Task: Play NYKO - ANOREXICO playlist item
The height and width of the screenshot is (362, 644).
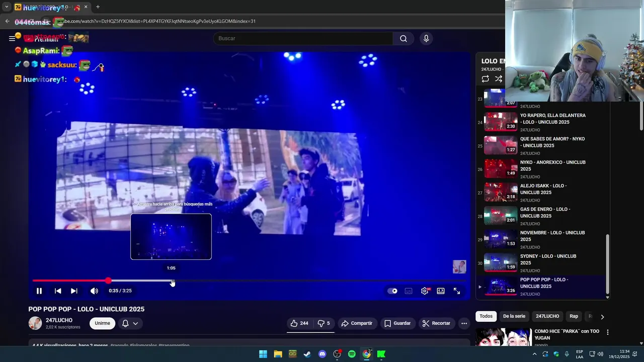Action: pos(552,165)
